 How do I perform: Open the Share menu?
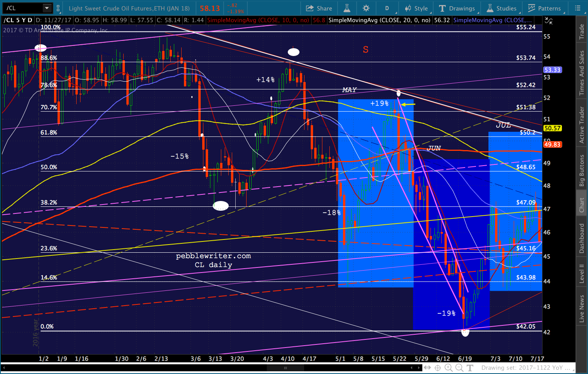click(319, 8)
